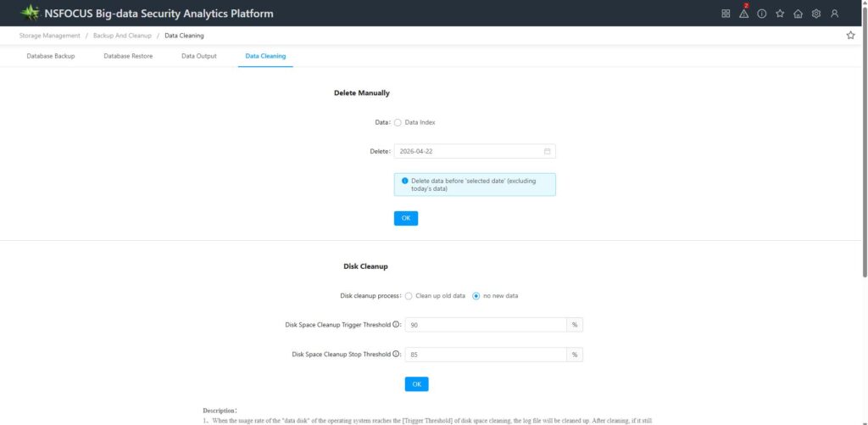
Task: Click the info circle icon in header
Action: [x=762, y=14]
